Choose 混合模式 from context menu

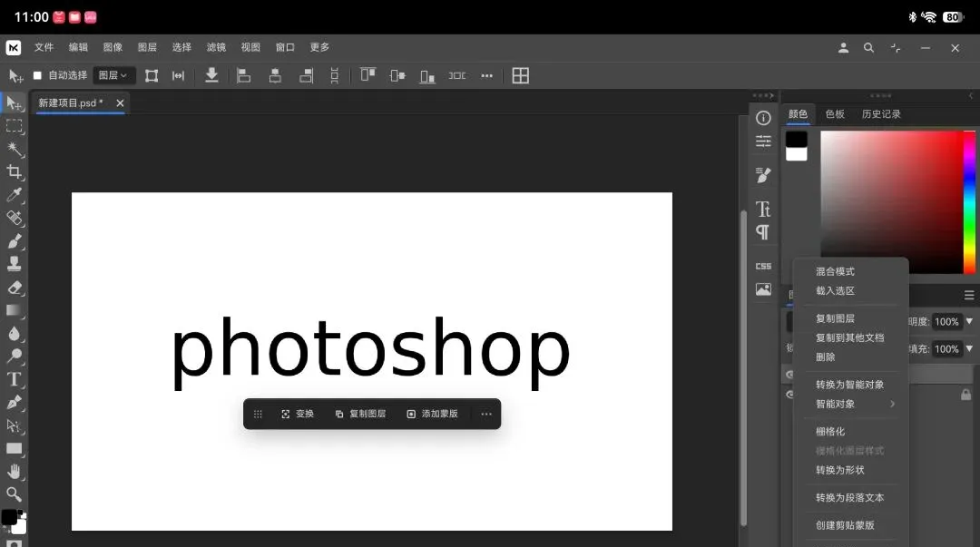[835, 271]
